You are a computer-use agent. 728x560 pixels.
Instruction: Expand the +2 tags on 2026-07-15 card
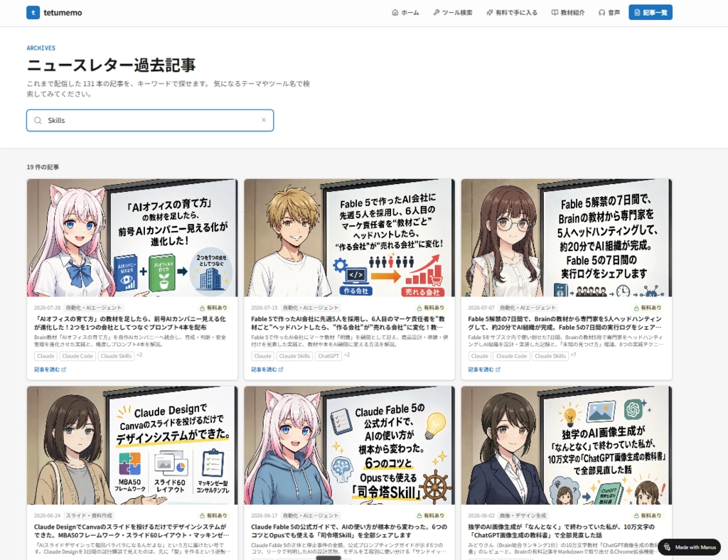[x=347, y=355]
